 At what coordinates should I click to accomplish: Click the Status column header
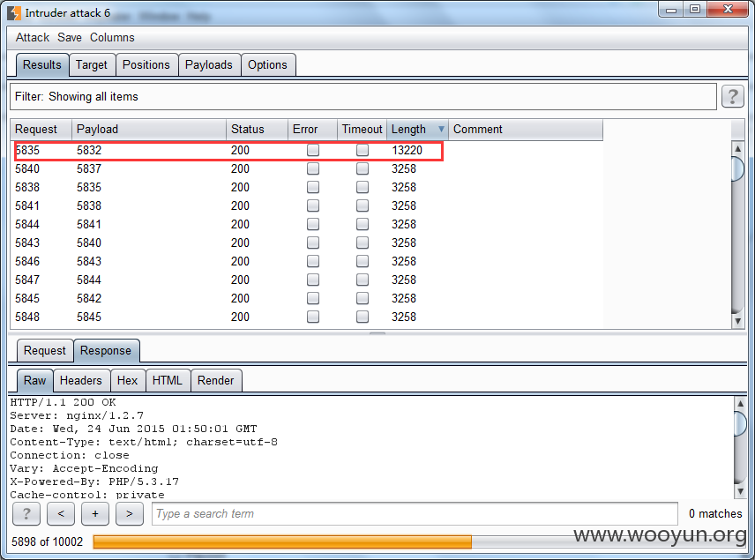pyautogui.click(x=257, y=129)
